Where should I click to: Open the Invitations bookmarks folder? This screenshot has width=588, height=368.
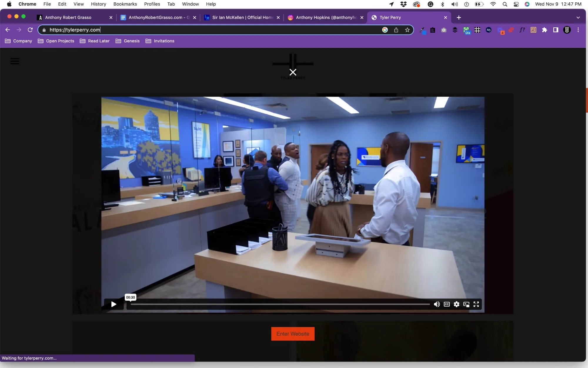click(x=160, y=41)
